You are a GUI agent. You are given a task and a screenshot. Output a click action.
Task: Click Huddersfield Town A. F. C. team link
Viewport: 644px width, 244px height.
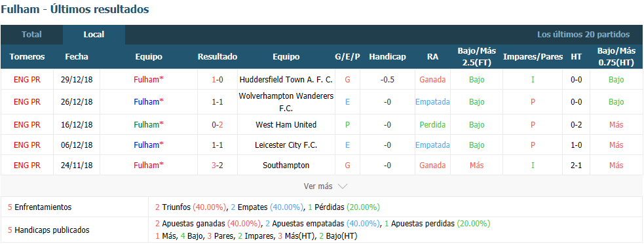[286, 80]
